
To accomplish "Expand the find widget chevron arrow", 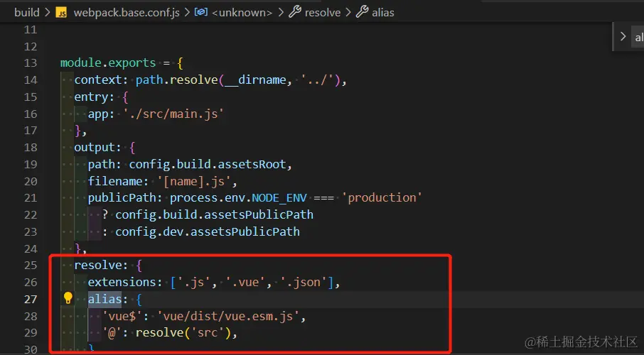I will pyautogui.click(x=623, y=36).
